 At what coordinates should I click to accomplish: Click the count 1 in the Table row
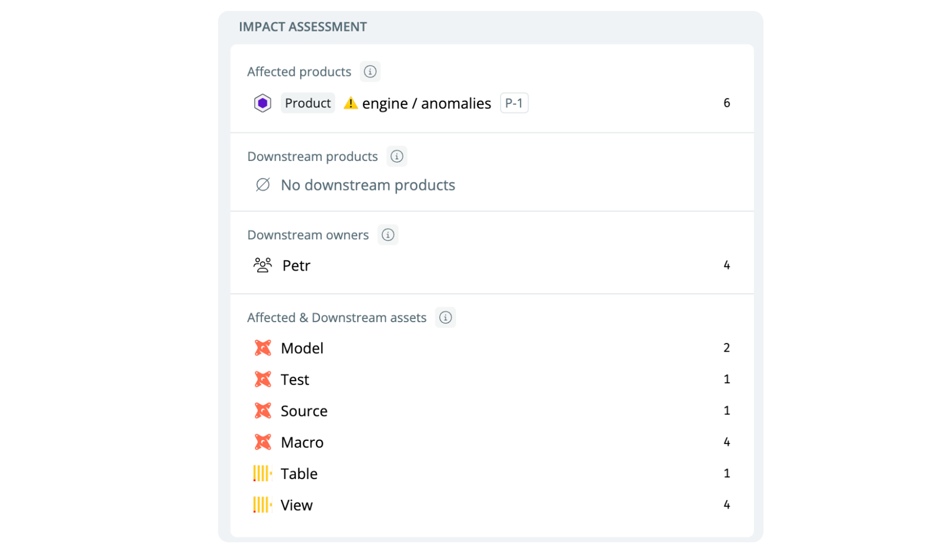[726, 473]
